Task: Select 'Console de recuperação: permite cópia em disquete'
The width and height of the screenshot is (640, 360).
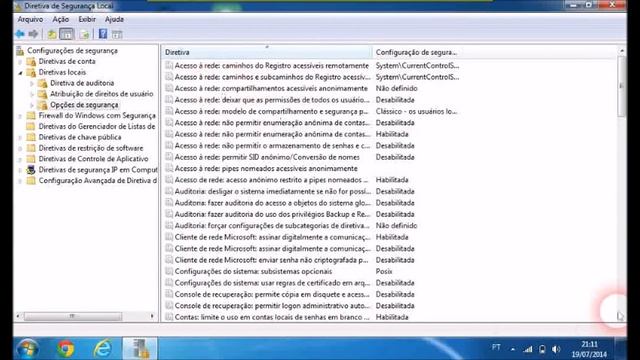Action: (x=272, y=294)
